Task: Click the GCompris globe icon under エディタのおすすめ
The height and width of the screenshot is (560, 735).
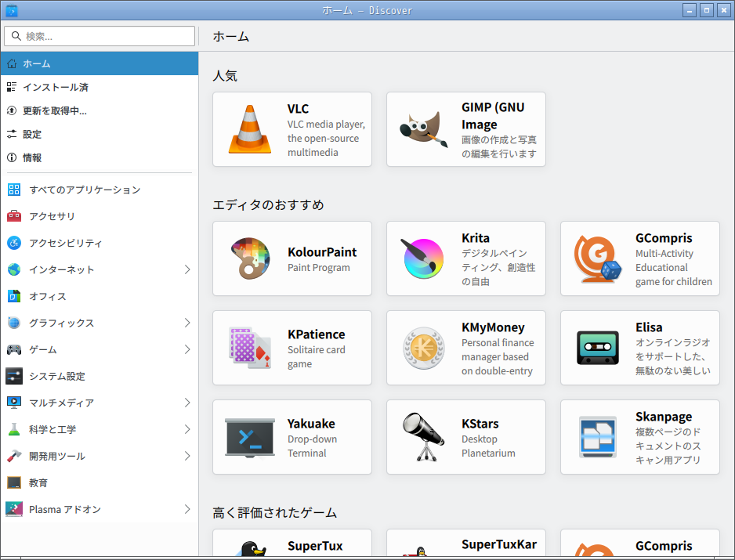Action: pyautogui.click(x=598, y=258)
